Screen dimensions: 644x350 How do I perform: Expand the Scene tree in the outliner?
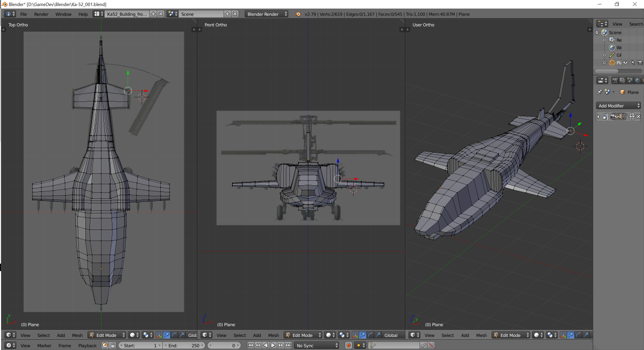pos(597,32)
